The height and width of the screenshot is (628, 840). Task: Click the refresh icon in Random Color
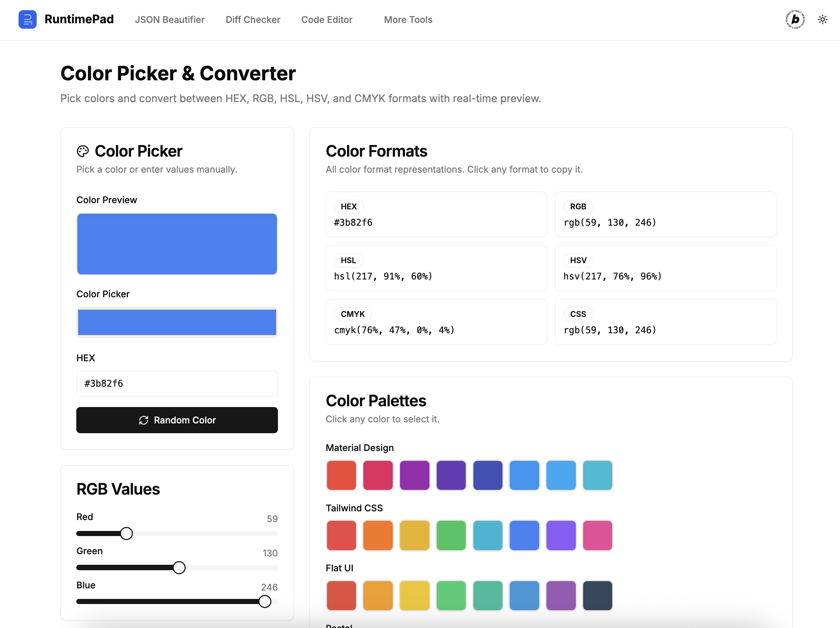144,420
